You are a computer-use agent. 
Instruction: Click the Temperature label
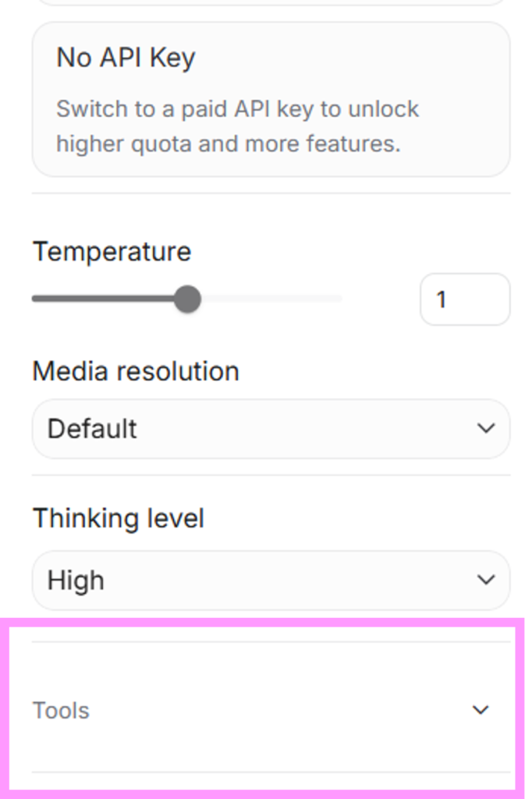point(112,252)
